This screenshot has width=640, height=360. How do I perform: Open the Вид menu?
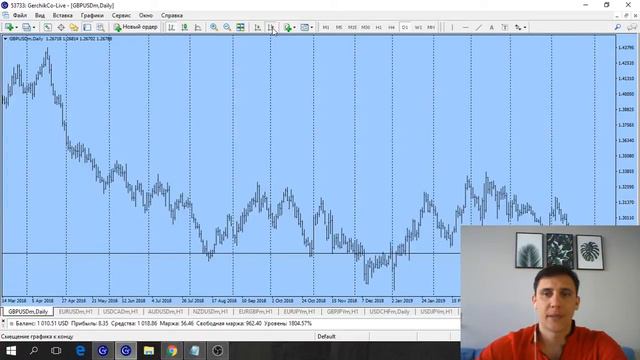40,16
